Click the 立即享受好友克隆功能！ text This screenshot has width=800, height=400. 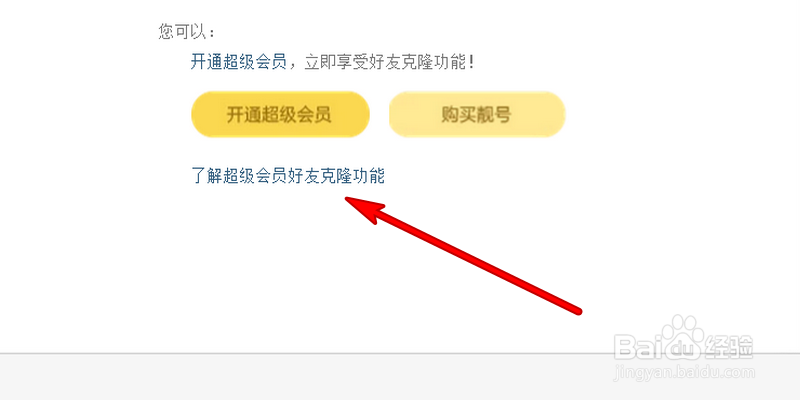[390, 63]
